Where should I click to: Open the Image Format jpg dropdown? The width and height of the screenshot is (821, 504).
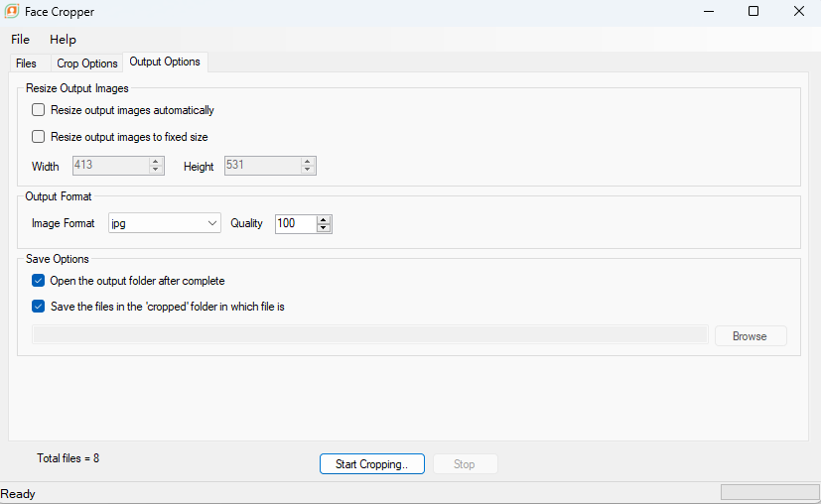(165, 223)
